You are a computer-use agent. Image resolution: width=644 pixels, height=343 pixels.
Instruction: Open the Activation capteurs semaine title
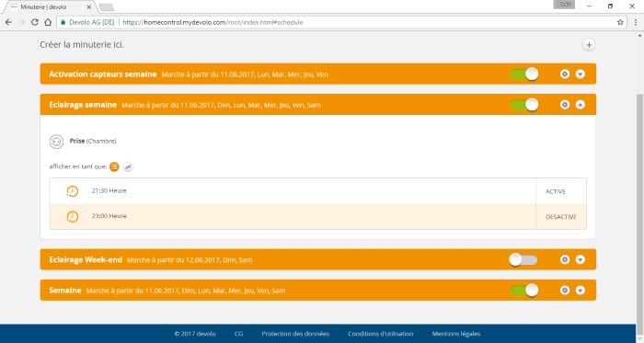[x=103, y=74]
